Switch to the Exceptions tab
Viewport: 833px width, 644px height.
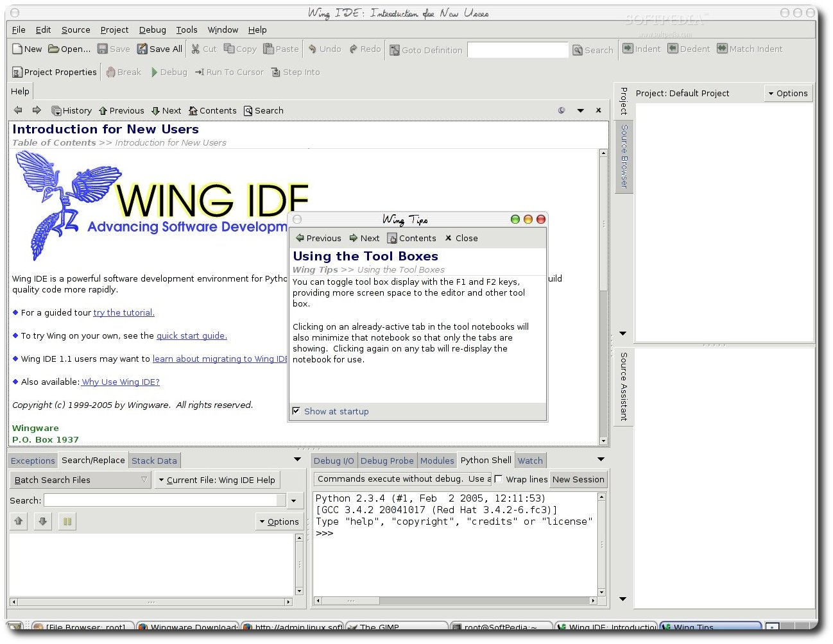pos(33,461)
